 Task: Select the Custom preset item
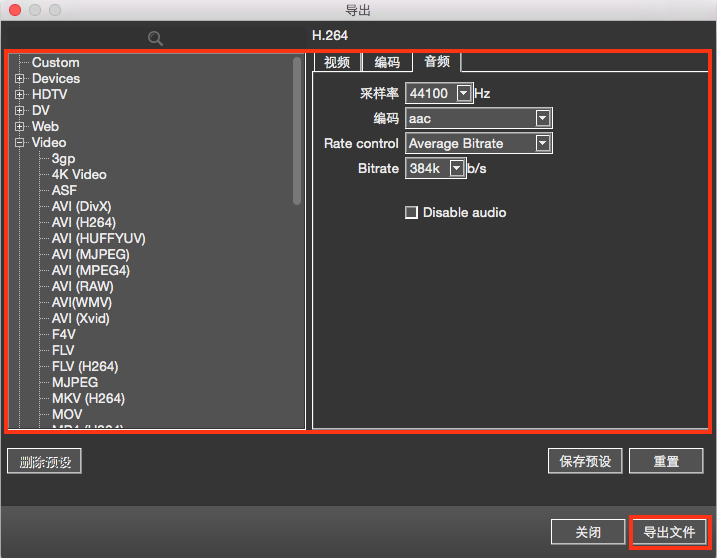tap(56, 63)
